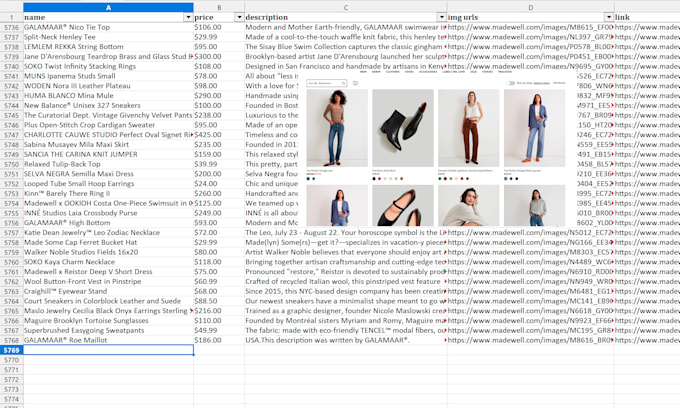Click the cell GALAMAAR® Roe Maillot
The width and height of the screenshot is (680, 408).
tap(108, 340)
